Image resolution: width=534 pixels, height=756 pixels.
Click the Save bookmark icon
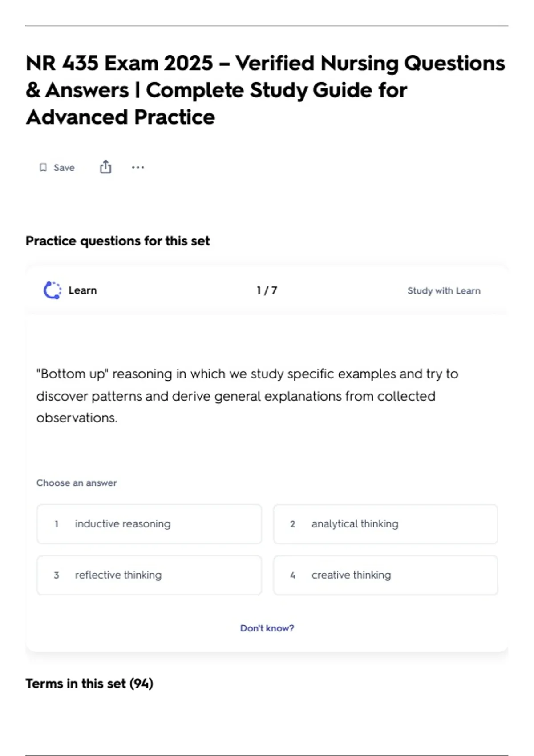click(43, 167)
